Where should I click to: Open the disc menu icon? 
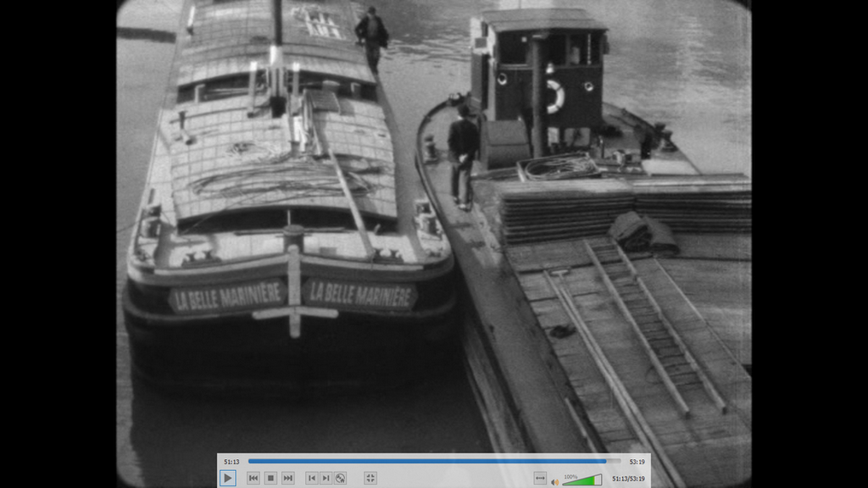(x=340, y=478)
